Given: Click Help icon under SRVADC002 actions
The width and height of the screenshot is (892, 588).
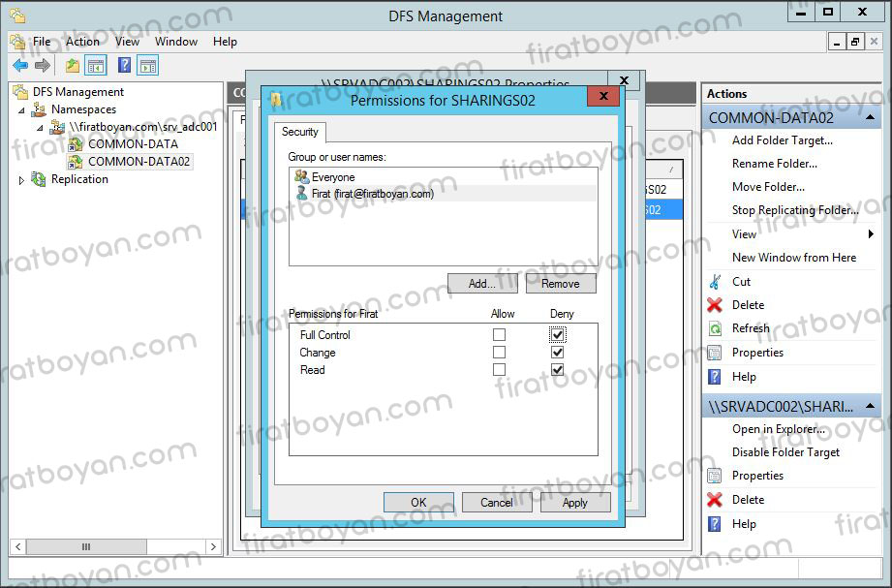Looking at the screenshot, I should pos(715,524).
